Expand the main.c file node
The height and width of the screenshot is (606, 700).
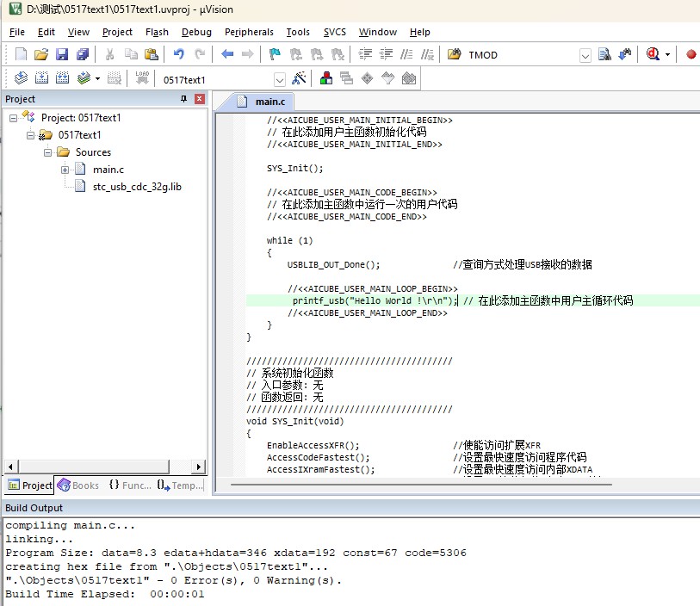click(x=65, y=170)
